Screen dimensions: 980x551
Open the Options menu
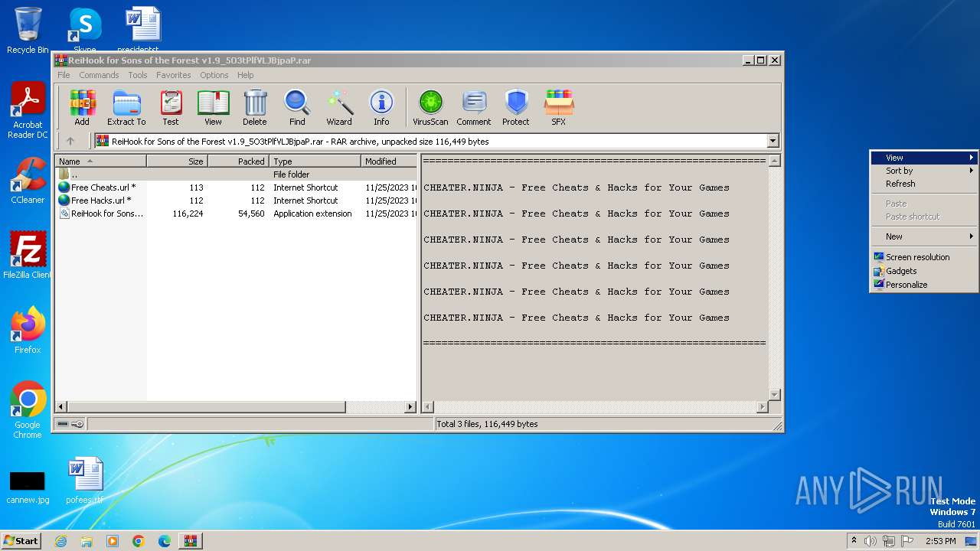pyautogui.click(x=214, y=75)
